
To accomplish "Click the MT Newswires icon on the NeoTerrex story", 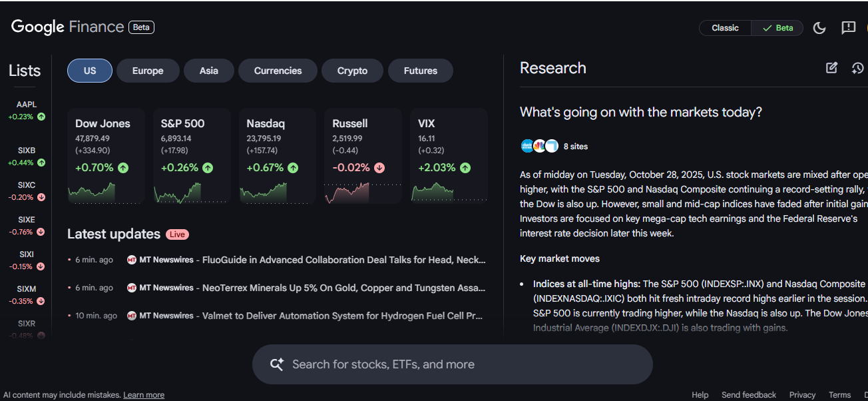I will click(132, 288).
